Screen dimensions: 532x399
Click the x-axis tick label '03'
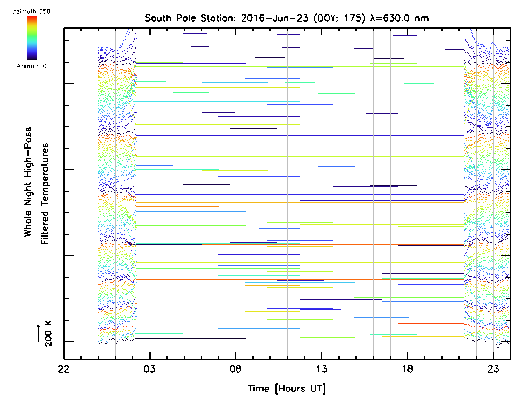click(x=149, y=369)
